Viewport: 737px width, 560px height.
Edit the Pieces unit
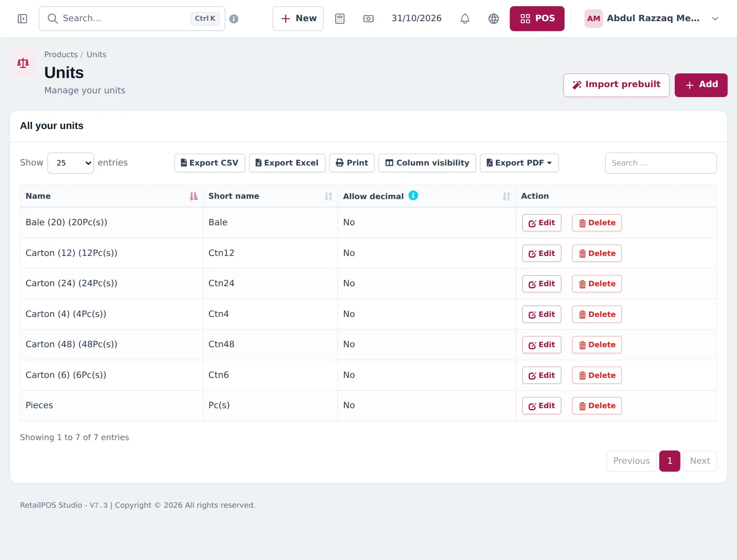(542, 406)
